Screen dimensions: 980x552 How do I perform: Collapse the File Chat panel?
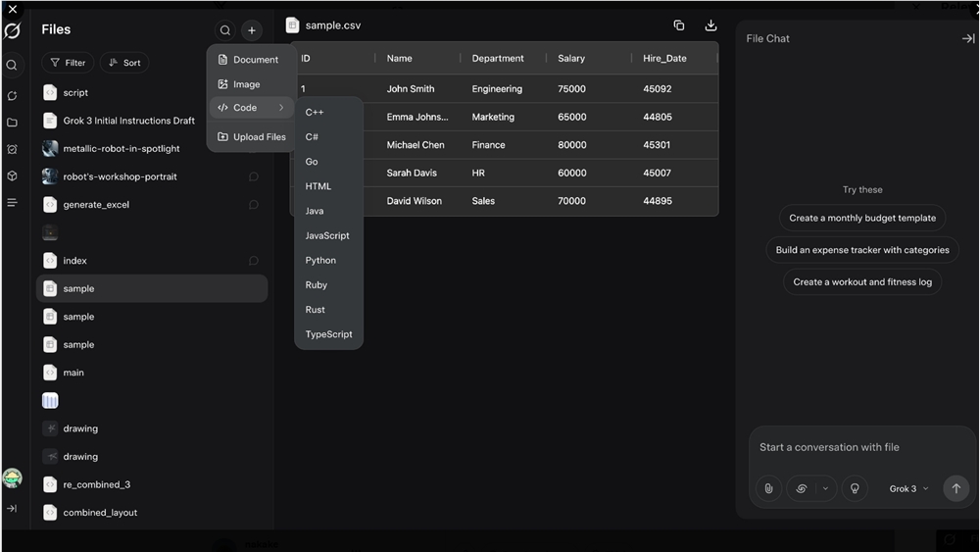[967, 38]
